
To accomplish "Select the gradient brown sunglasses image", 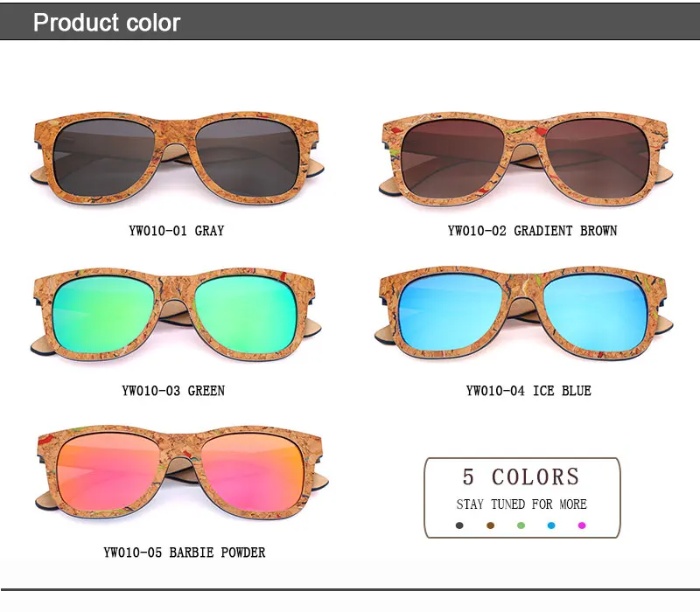I will coord(526,160).
